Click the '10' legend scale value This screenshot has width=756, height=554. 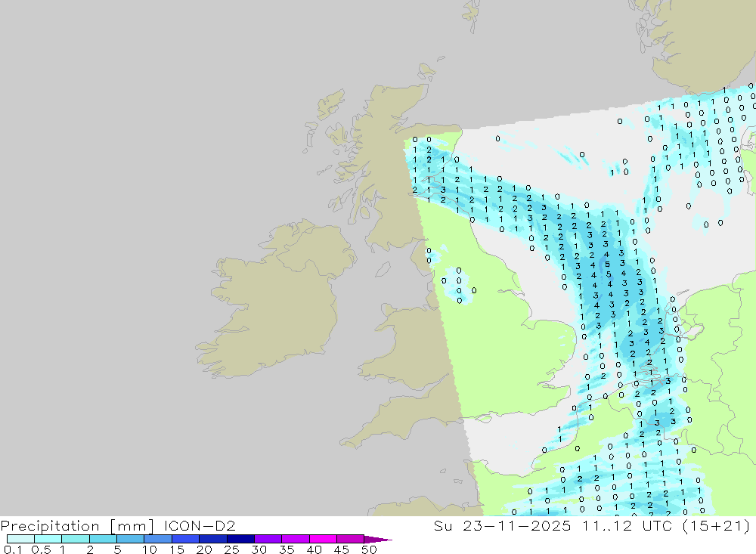(149, 549)
